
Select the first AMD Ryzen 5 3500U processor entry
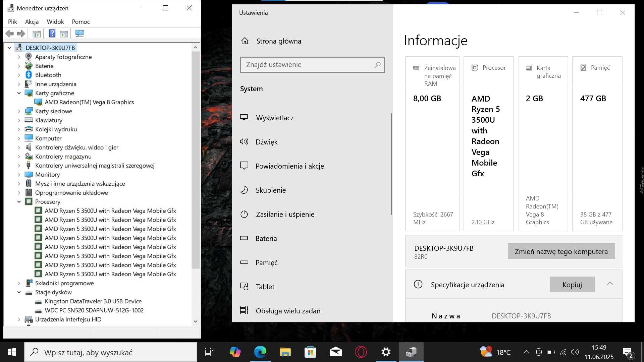110,210
